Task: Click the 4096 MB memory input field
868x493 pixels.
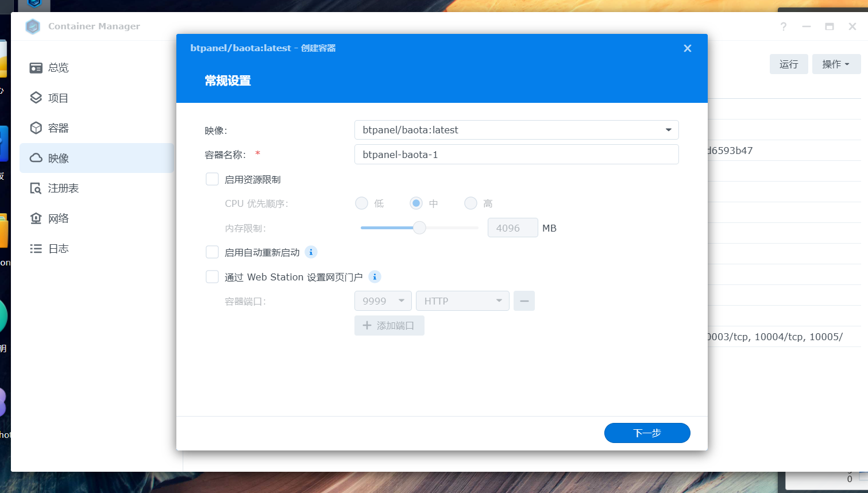Action: pyautogui.click(x=512, y=228)
